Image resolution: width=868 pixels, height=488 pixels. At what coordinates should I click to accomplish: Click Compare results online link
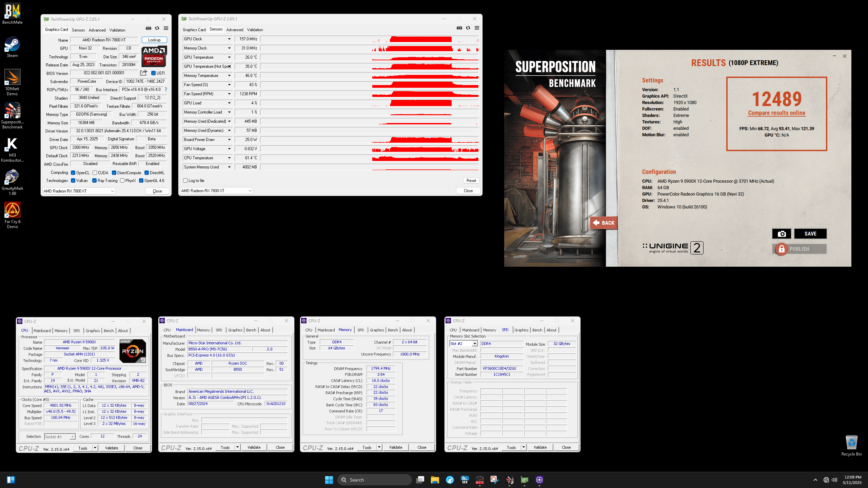click(x=776, y=113)
